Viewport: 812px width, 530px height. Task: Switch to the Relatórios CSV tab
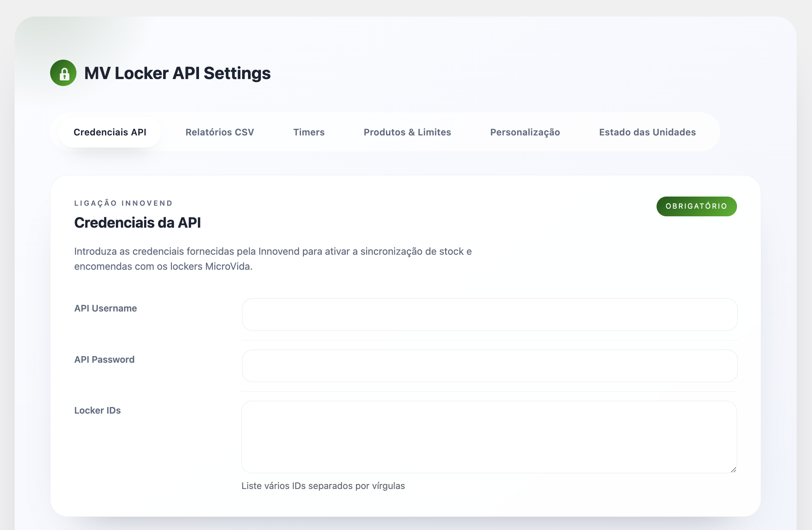pos(219,132)
